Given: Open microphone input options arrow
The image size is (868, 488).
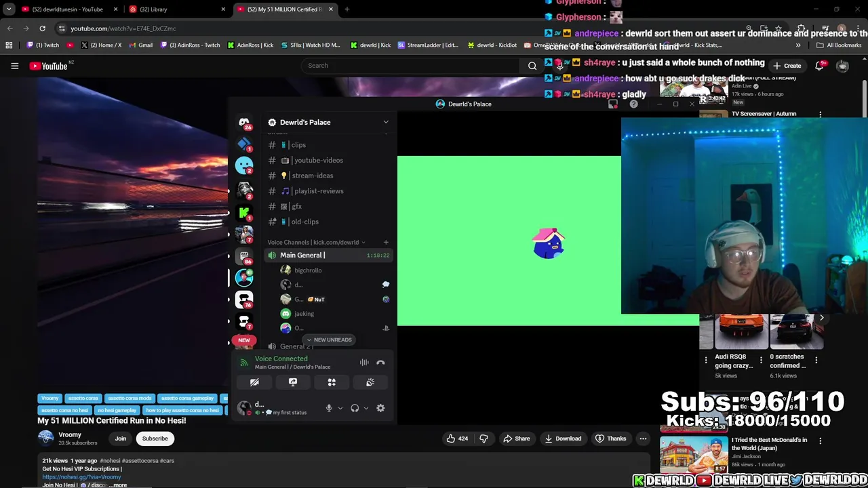Looking at the screenshot, I should (340, 408).
